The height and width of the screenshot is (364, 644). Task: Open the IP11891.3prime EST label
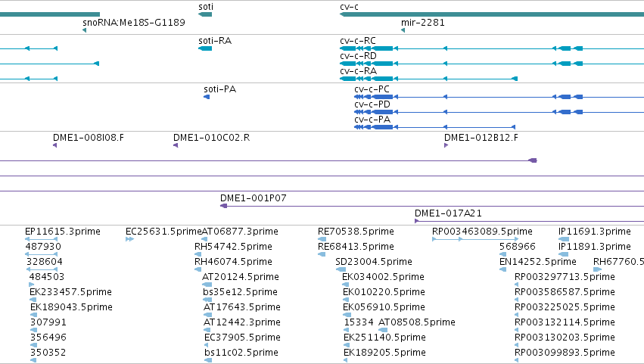click(595, 247)
